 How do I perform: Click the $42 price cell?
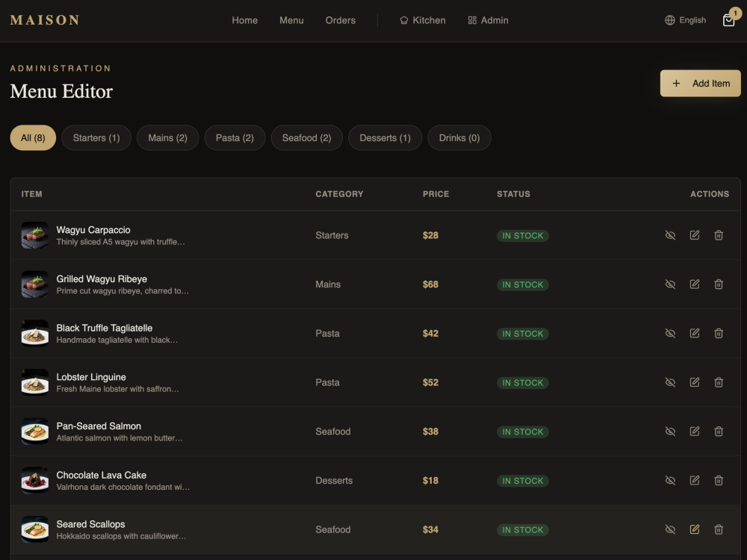pos(430,333)
